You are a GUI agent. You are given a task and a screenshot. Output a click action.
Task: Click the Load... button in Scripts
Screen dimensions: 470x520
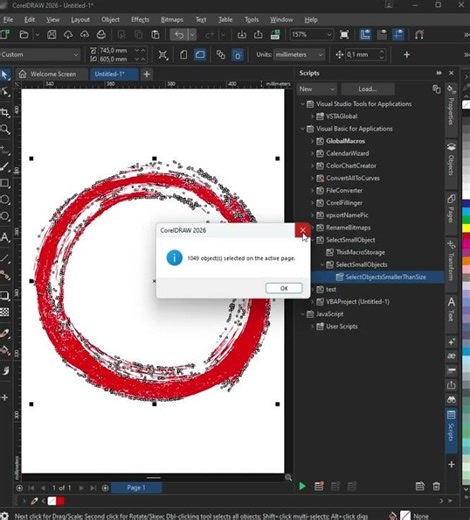pyautogui.click(x=367, y=89)
